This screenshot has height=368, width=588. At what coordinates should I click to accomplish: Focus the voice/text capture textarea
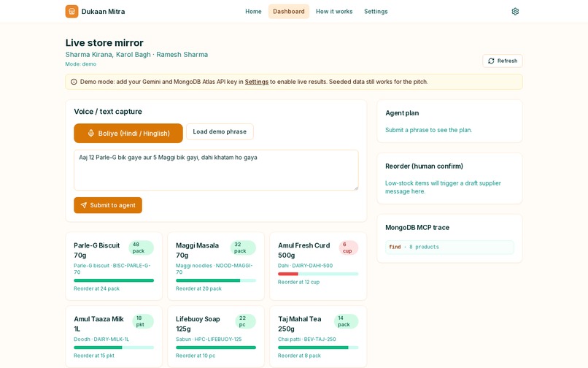[x=216, y=170]
